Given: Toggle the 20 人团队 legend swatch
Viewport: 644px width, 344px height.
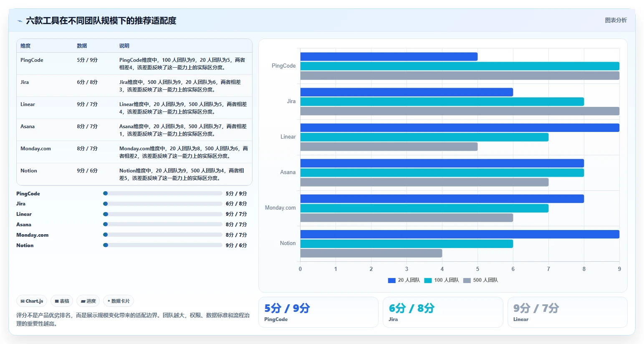Looking at the screenshot, I should point(391,281).
